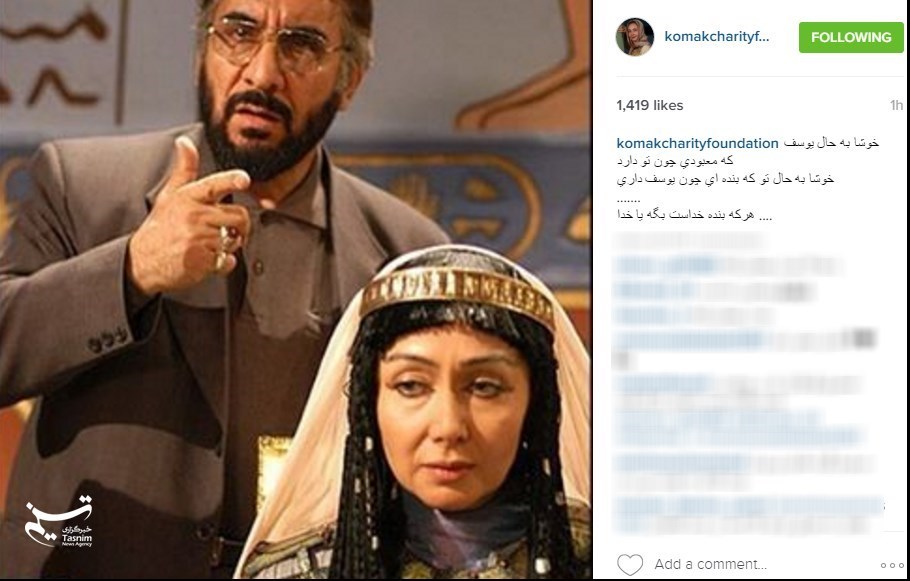Click the third caption line ending in داري
This screenshot has width=910, height=581.
(x=725, y=179)
